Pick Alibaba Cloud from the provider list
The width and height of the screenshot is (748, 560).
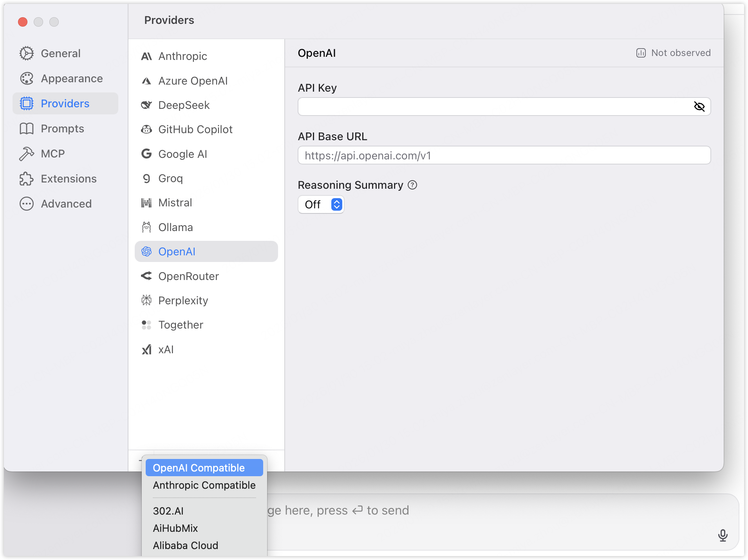coord(186,546)
